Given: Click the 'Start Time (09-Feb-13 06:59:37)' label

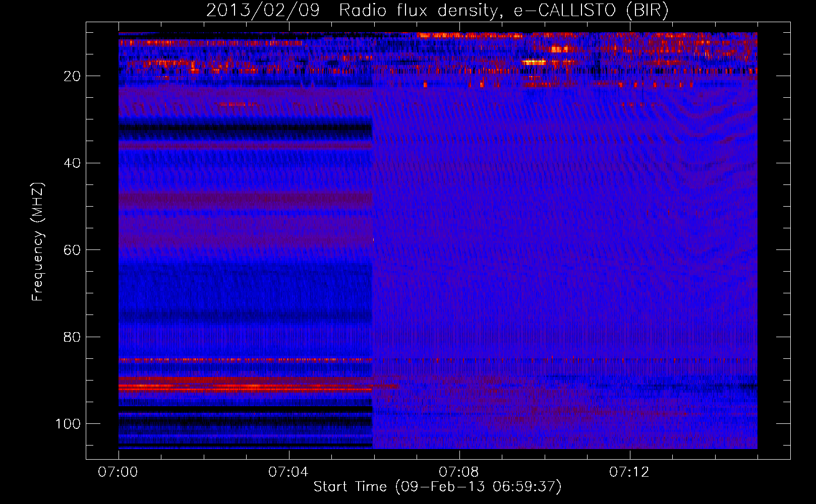Looking at the screenshot, I should pos(437,487).
